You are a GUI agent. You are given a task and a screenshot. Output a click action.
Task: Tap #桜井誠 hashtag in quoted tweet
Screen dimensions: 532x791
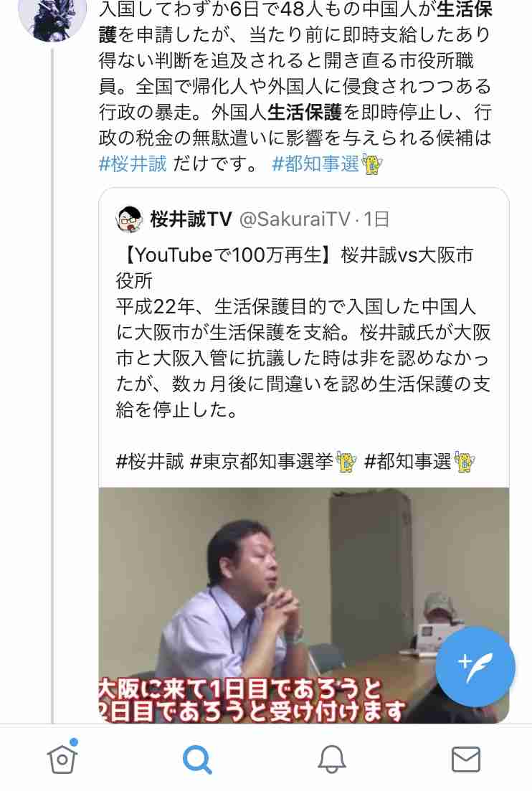150,461
